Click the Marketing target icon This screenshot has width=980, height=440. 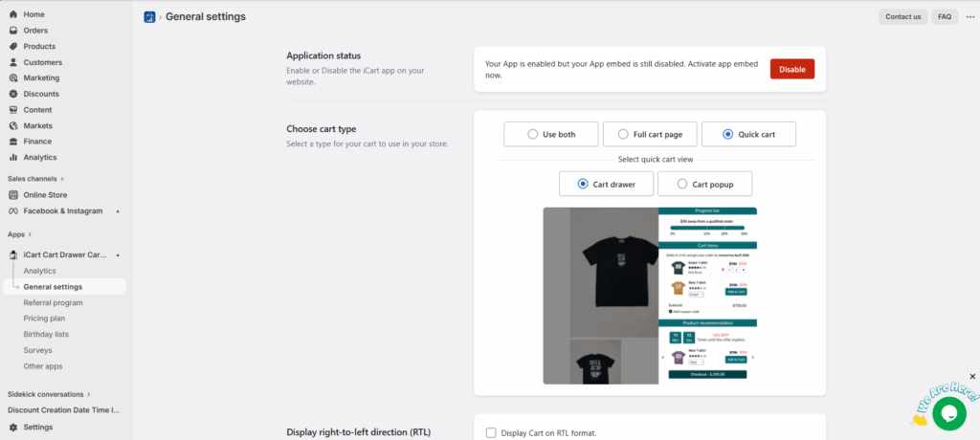[13, 78]
